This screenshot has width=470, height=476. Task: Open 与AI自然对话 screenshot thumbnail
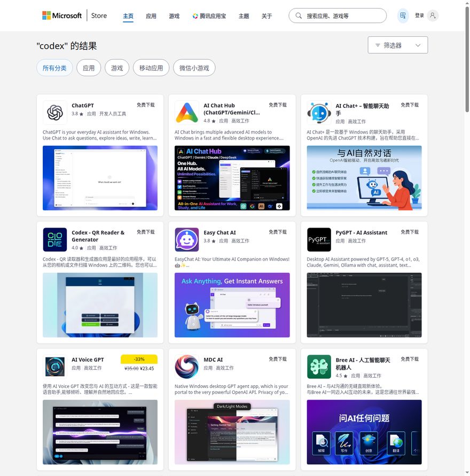point(364,178)
